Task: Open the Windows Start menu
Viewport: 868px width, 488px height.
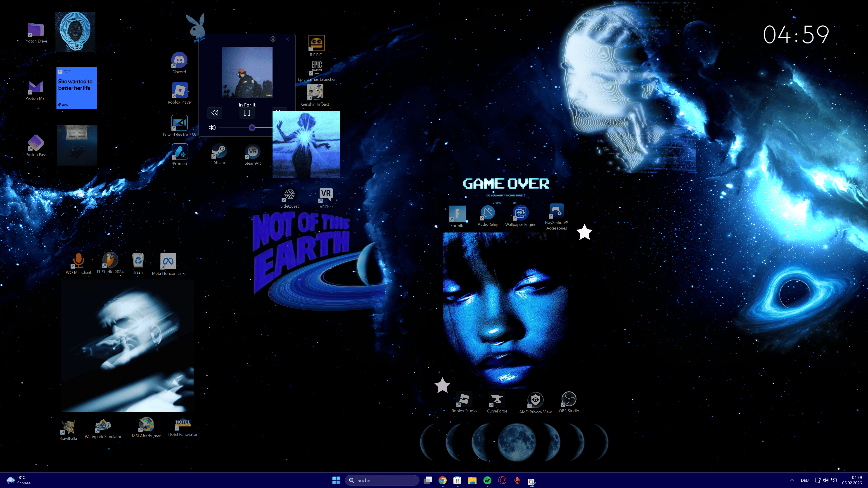Action: click(336, 480)
